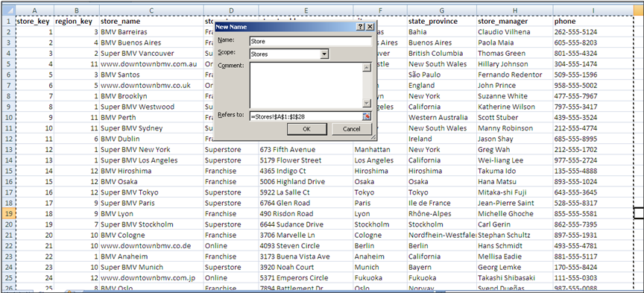This screenshot has height=293, width=644.
Task: Select column C header
Action: click(151, 10)
